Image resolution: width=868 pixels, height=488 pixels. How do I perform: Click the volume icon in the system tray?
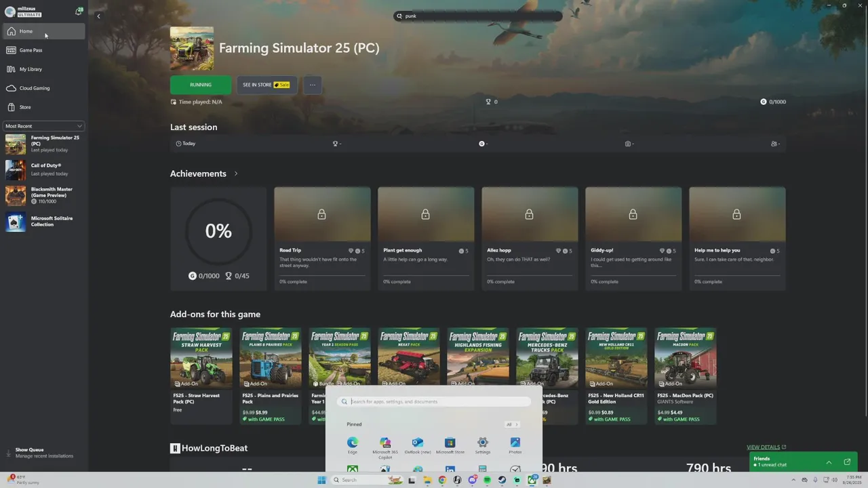[x=835, y=480]
